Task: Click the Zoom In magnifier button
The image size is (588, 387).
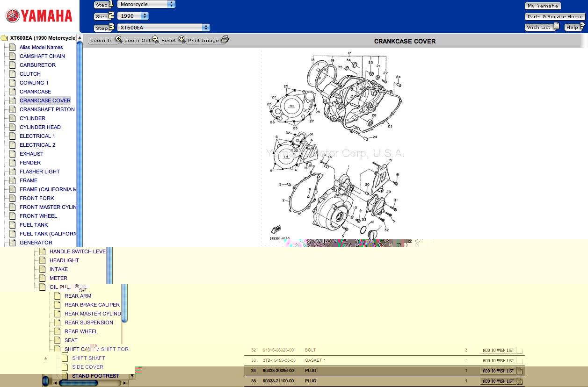Action: point(105,40)
